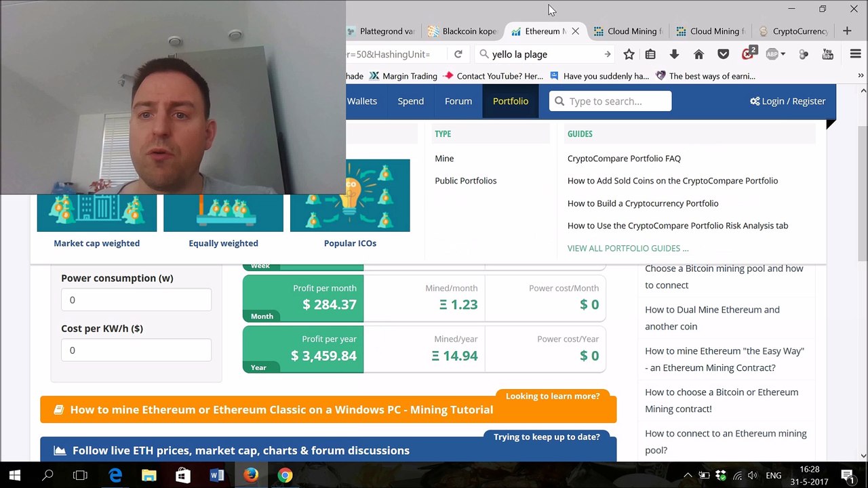Click VIEW ALL PORTFOLIO GUIDES link

(x=628, y=248)
